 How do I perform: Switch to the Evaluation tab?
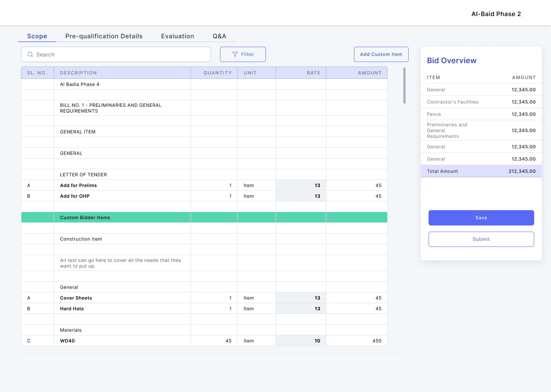tap(178, 36)
